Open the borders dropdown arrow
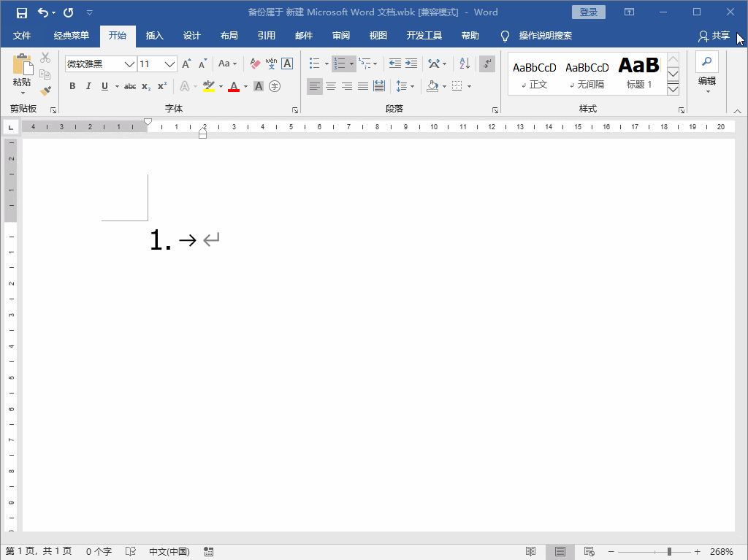The image size is (748, 560). pos(470,86)
